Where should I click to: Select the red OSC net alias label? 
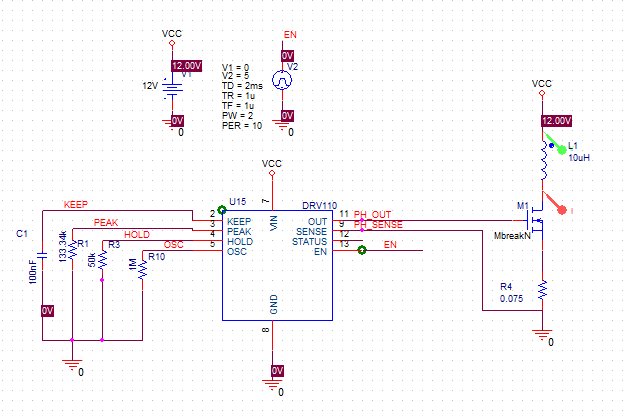[x=173, y=245]
